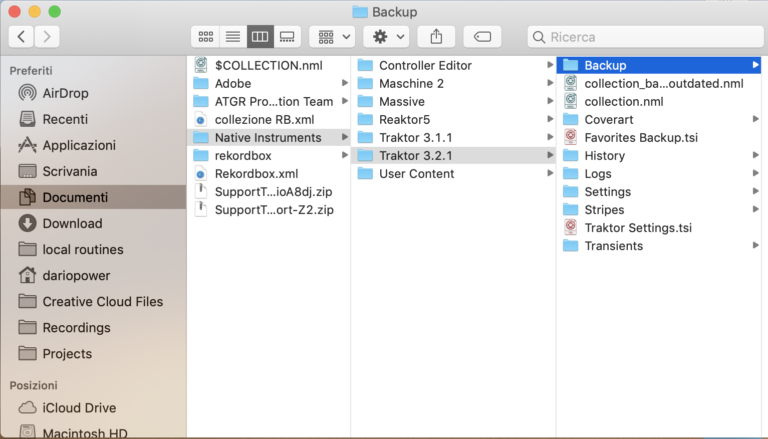Select the Native Instruments folder
The image size is (768, 439).
click(268, 138)
